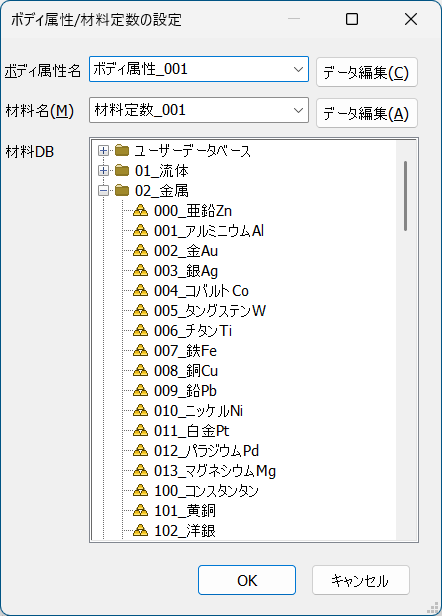
Task: Click the material icon for 008_銅Cu
Action: pos(140,370)
